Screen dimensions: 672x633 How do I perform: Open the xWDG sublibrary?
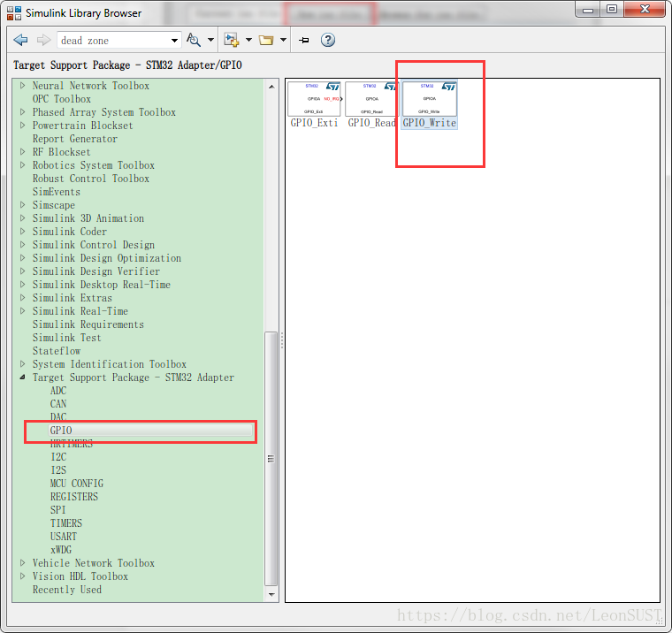coord(61,550)
